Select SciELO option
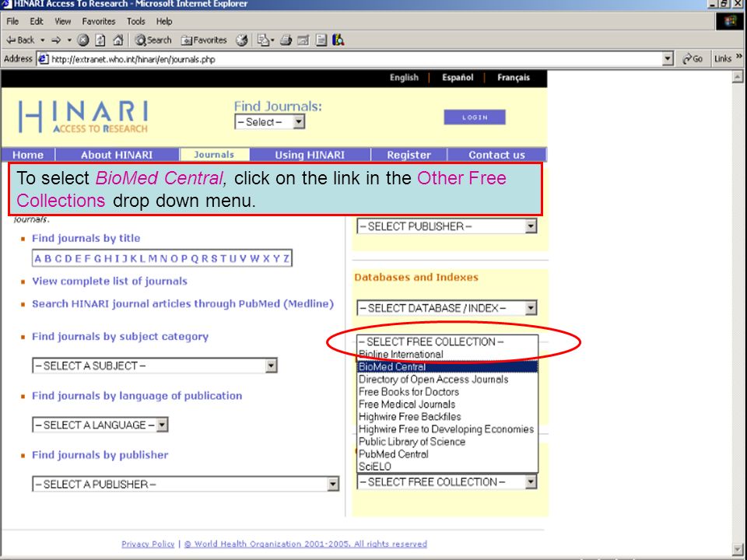The width and height of the screenshot is (747, 560). coord(447,466)
